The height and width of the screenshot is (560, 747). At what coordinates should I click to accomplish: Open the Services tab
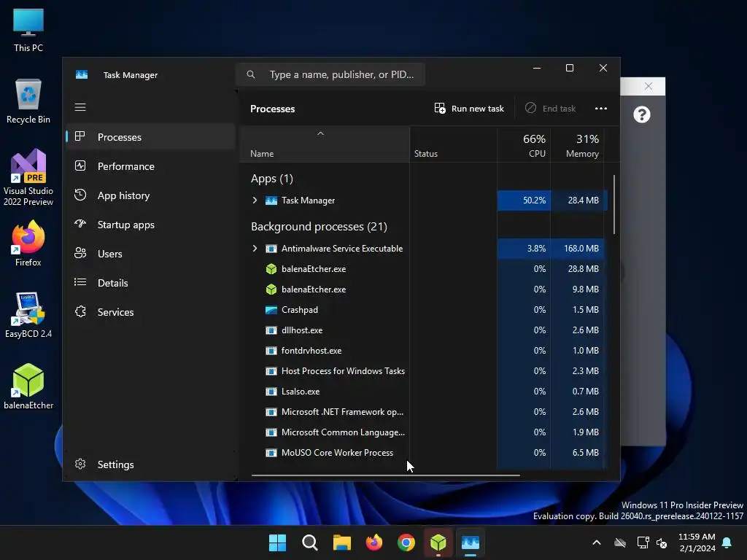point(150,312)
